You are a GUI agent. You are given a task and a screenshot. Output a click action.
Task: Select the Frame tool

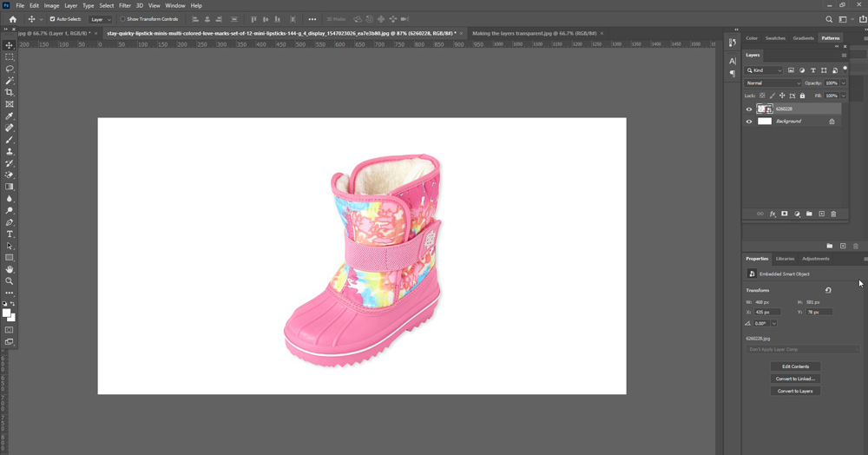[10, 104]
